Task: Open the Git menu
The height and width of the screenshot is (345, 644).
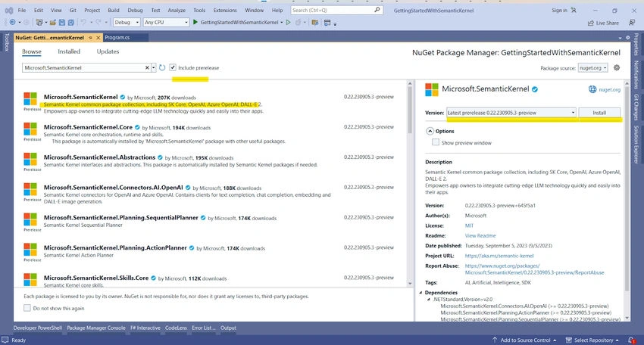Action: click(73, 11)
